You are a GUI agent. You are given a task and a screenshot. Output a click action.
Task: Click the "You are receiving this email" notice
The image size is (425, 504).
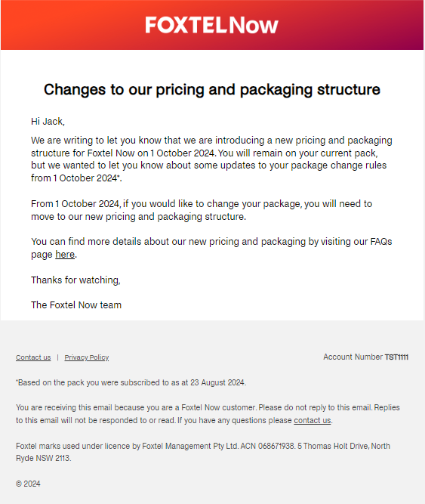click(208, 413)
